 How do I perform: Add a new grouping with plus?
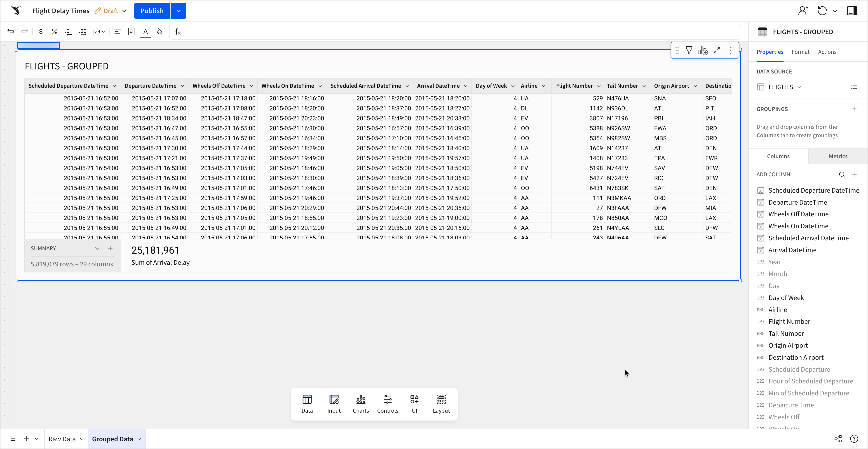click(854, 109)
